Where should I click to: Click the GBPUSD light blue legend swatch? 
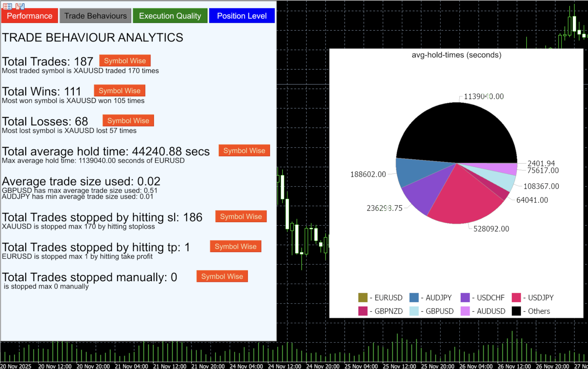pyautogui.click(x=414, y=311)
